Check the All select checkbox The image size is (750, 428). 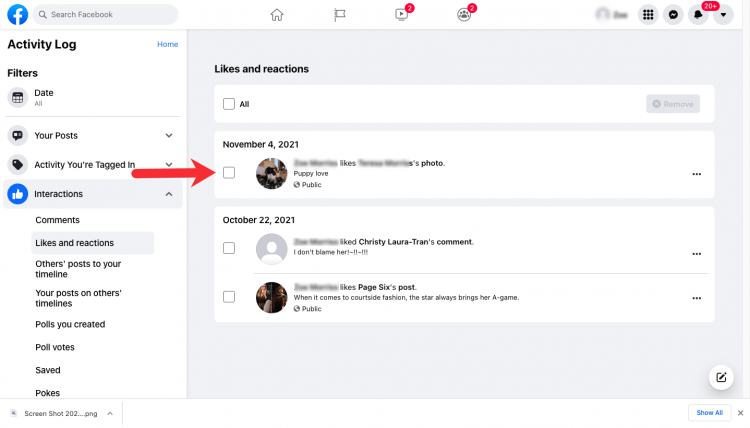click(229, 104)
